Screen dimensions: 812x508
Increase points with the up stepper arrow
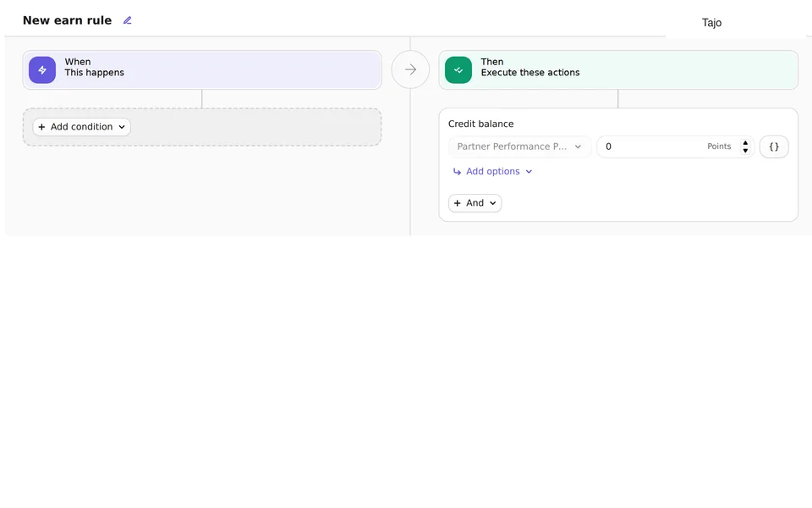pos(745,142)
